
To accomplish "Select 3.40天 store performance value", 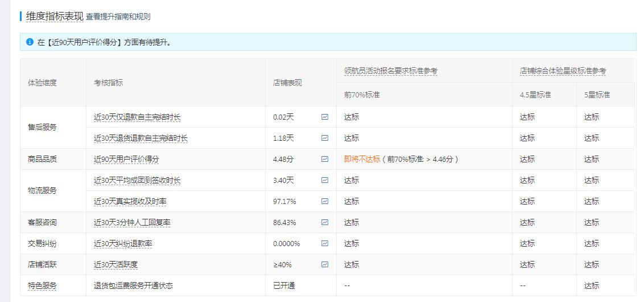I will pyautogui.click(x=283, y=180).
